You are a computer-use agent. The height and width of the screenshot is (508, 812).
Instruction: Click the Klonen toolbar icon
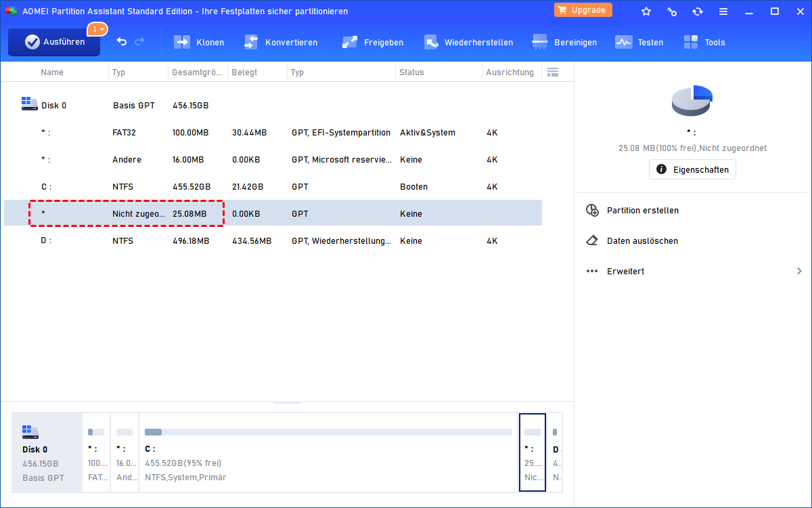[182, 42]
